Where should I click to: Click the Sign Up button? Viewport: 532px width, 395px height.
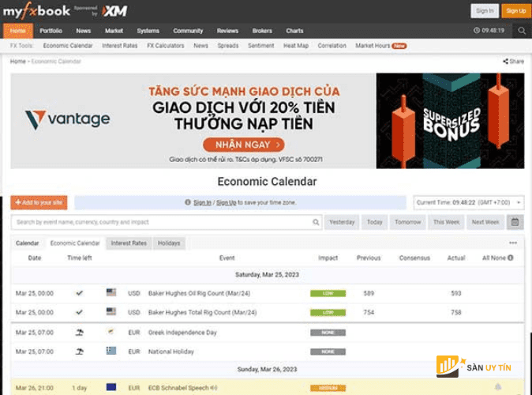pos(515,11)
